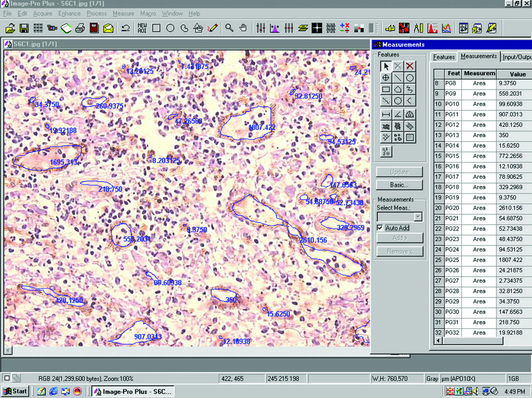Screen dimensions: 532x398
Task: Open the Macro menu
Action: tap(148, 13)
